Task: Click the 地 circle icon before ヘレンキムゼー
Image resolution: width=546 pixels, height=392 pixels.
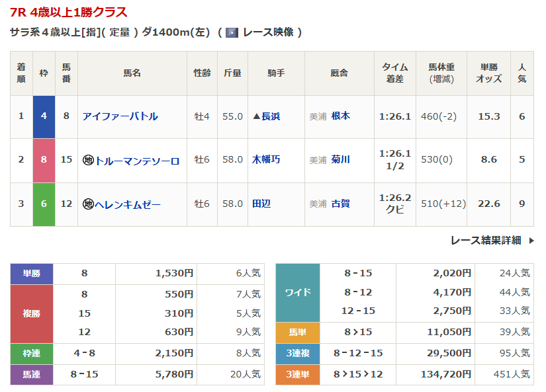Action: pyautogui.click(x=88, y=204)
